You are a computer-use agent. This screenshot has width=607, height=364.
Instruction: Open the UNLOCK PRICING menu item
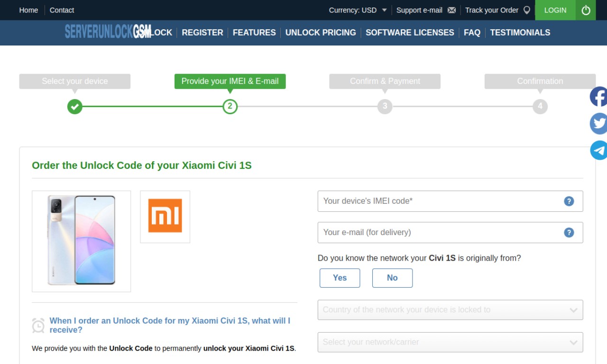321,32
